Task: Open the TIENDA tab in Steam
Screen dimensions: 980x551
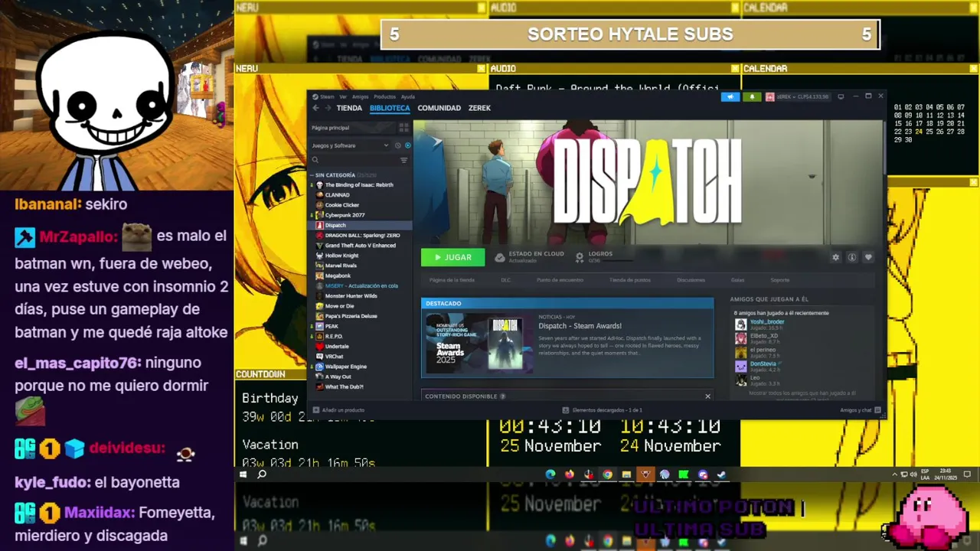Action: tap(349, 108)
